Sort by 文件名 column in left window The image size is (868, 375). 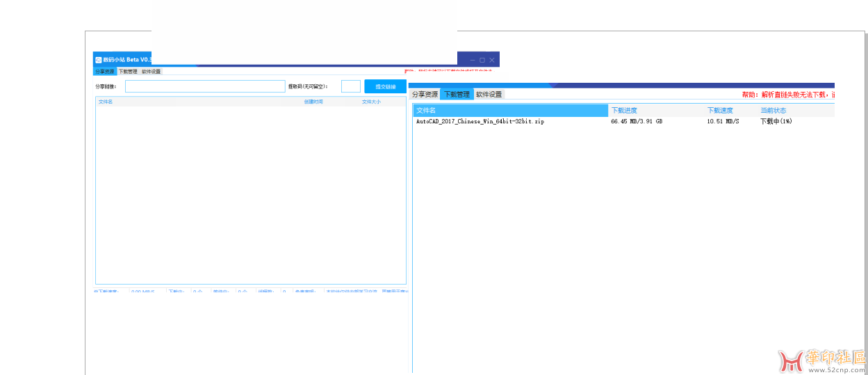click(106, 102)
